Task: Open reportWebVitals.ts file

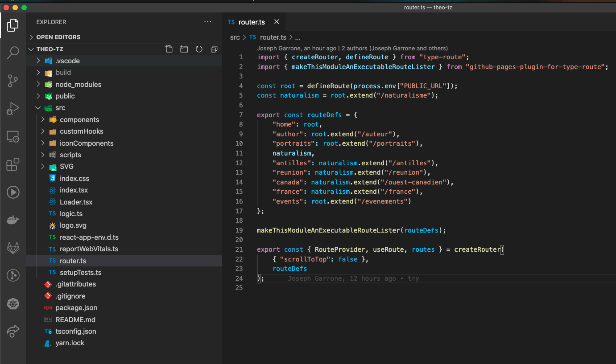Action: [124, 249]
